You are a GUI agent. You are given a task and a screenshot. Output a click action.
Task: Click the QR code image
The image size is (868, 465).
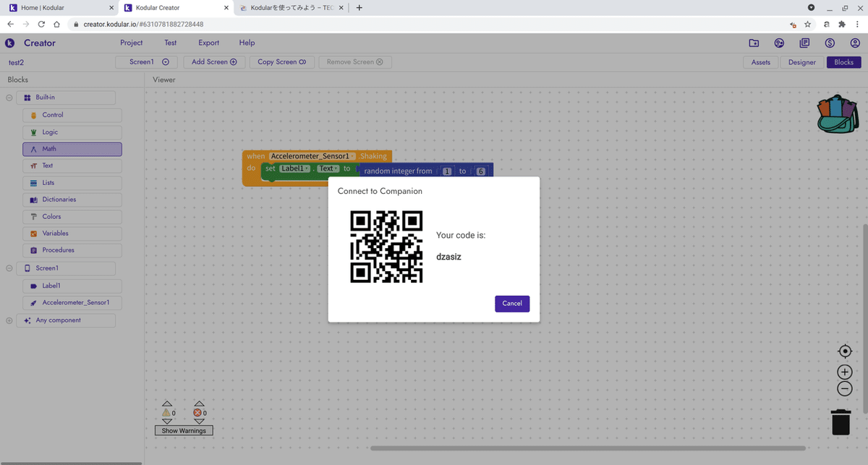tap(386, 247)
